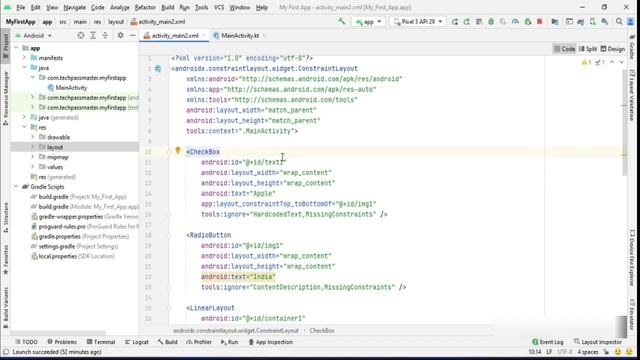Viewport: 640px width, 360px height.
Task: Open the App Inspection tool window
Action: coord(271,342)
